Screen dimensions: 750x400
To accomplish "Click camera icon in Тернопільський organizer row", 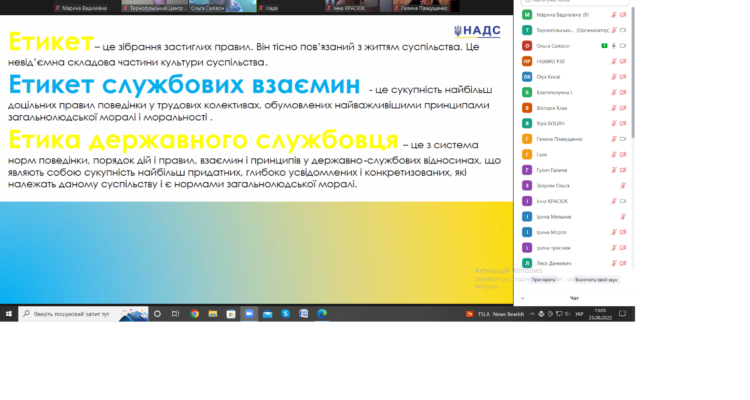I will click(623, 30).
